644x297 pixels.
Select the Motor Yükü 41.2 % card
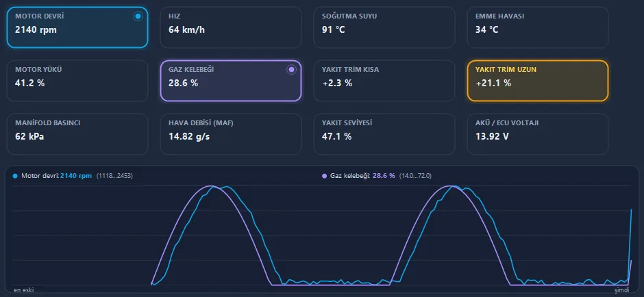click(77, 81)
